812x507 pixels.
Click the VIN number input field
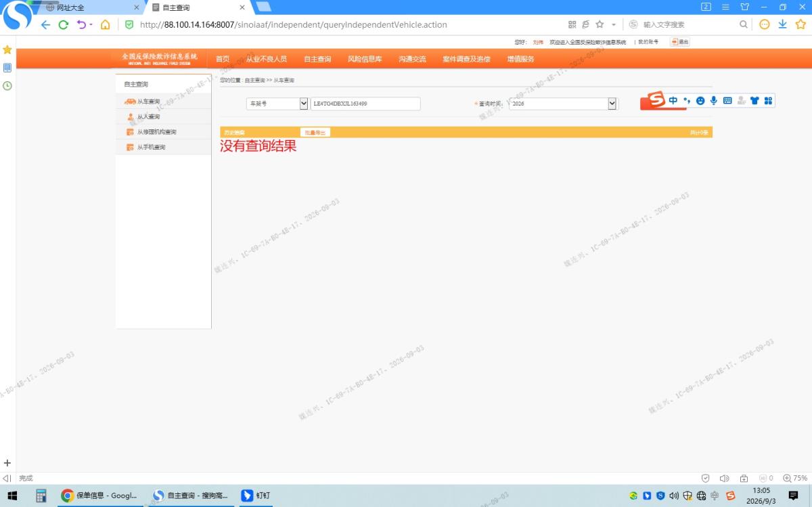click(365, 104)
